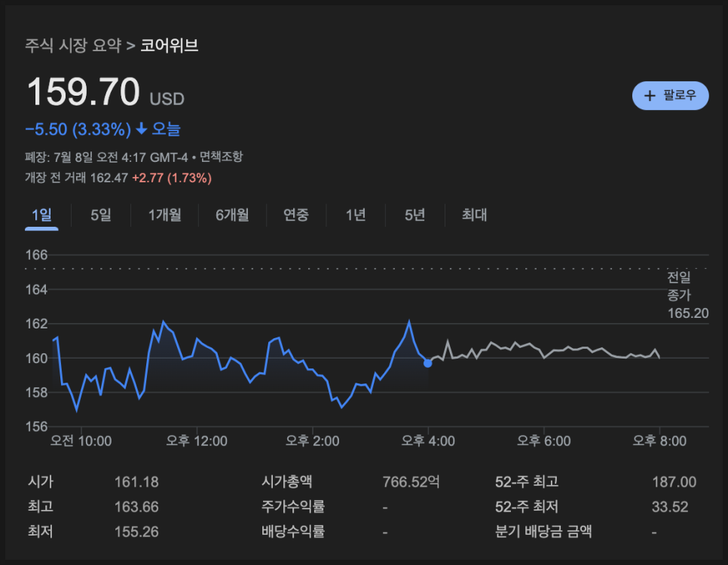Click the blue closing-price dot on the chart
The image size is (728, 565).
coord(427,363)
